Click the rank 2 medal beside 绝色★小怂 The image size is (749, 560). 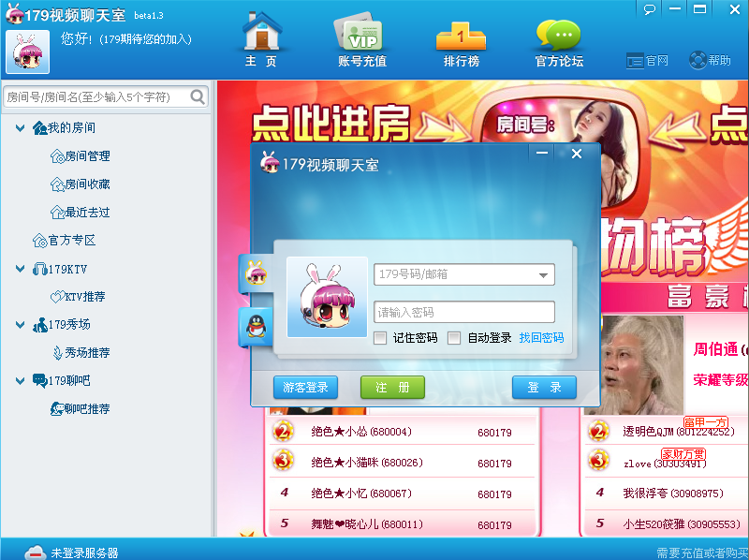283,432
